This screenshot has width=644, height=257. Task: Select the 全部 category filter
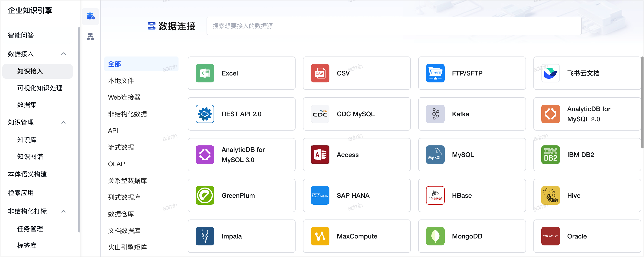pos(141,64)
